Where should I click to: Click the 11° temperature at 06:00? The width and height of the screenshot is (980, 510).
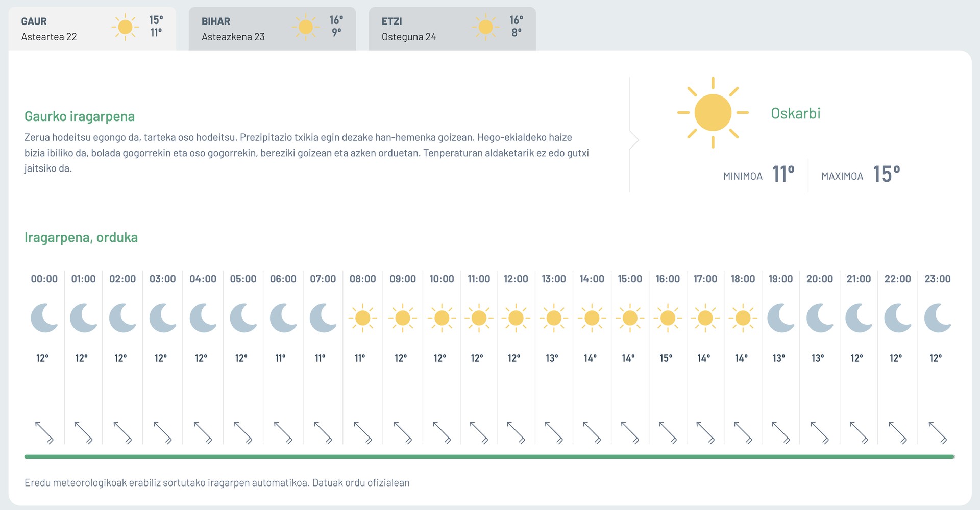280,358
